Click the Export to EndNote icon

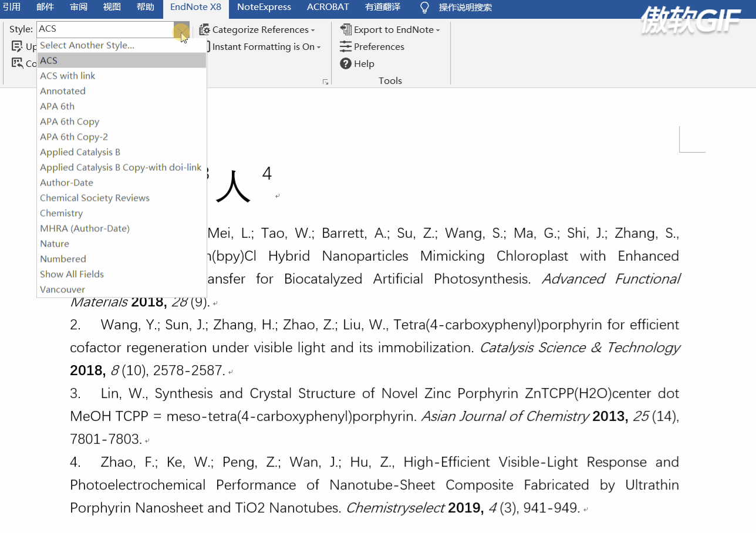click(x=346, y=29)
